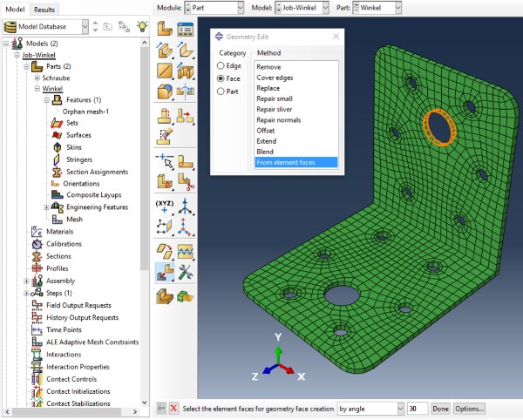
Task: Select the Partition Cell tool
Action: tap(165, 181)
